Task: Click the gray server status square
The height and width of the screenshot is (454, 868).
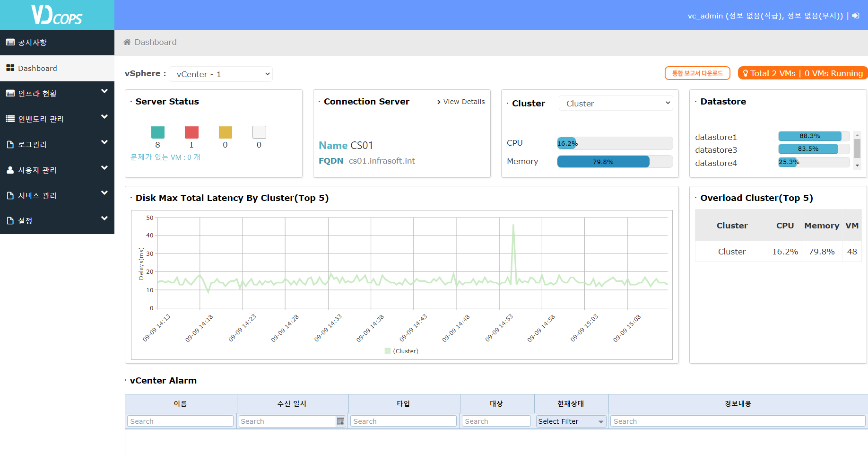Action: pos(259,132)
